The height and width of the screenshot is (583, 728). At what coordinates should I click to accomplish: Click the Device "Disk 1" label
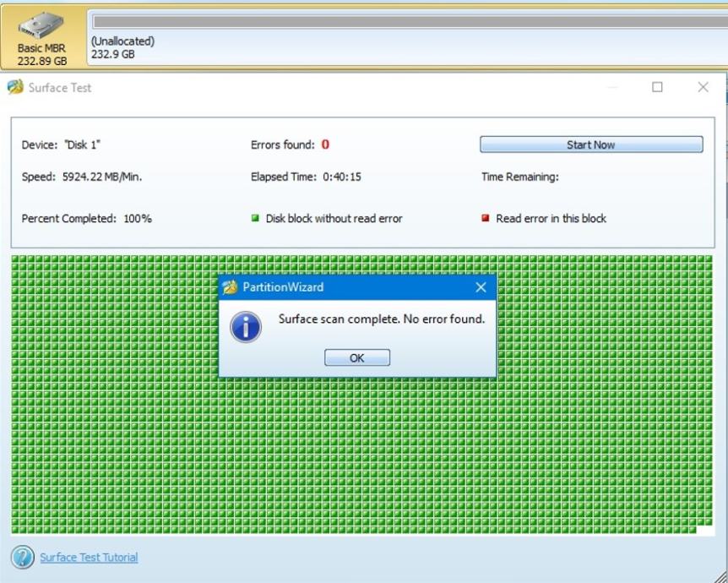click(61, 145)
